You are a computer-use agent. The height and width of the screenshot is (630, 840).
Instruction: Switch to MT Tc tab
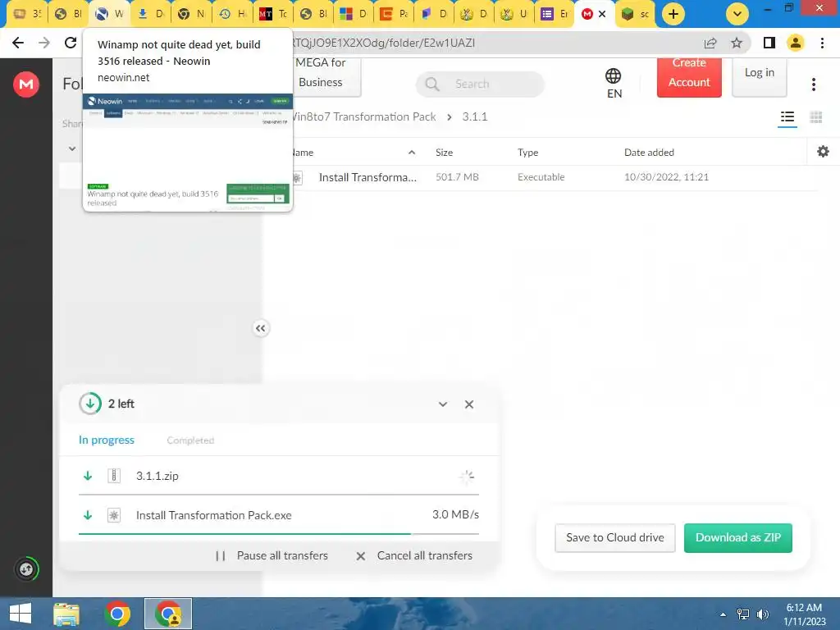coord(274,14)
